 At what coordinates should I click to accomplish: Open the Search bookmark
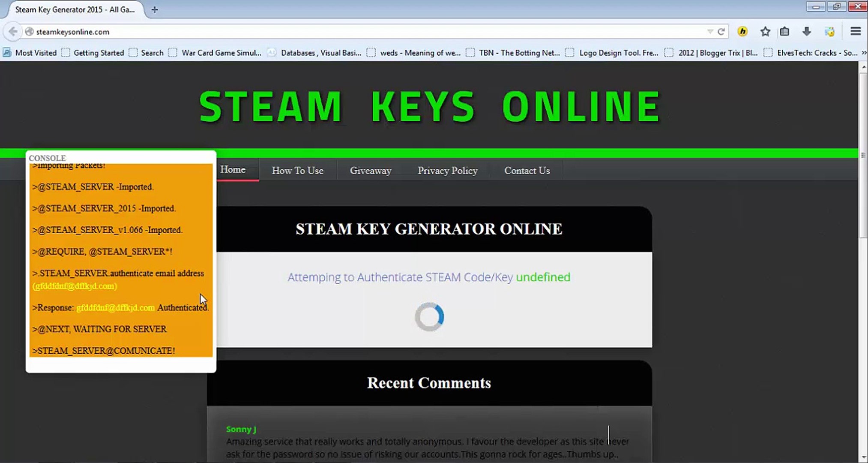pyautogui.click(x=147, y=53)
